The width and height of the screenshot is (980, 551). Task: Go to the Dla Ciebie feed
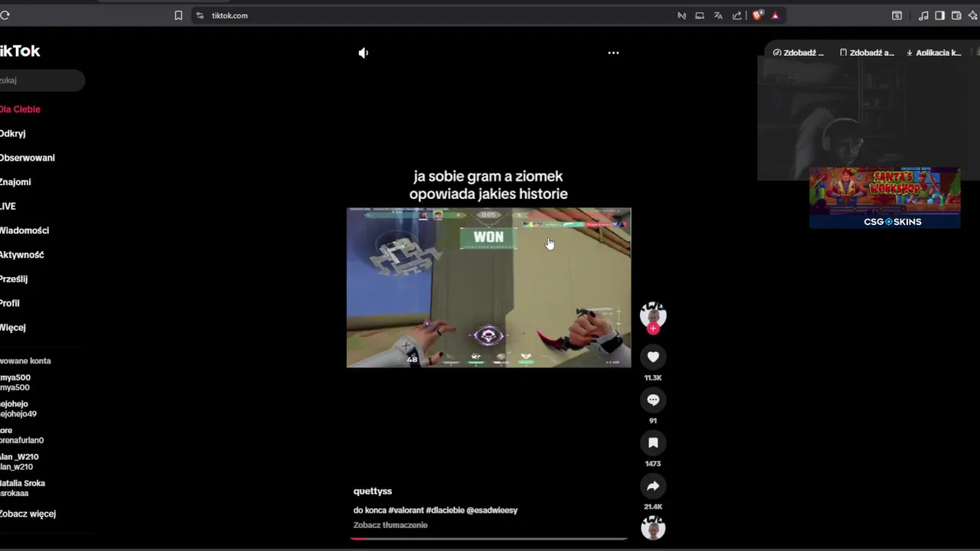(x=20, y=109)
